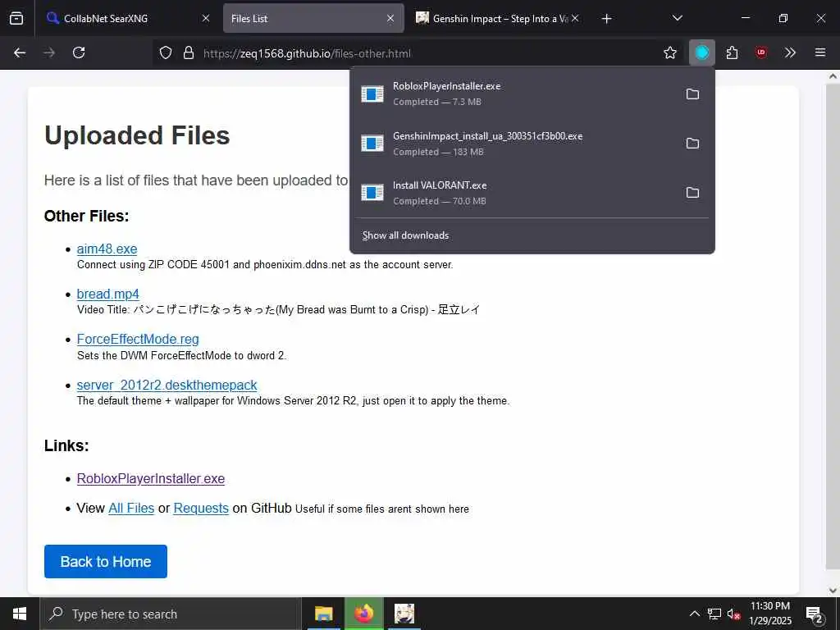The height and width of the screenshot is (630, 840).
Task: Show site security padlock info
Action: [x=188, y=52]
